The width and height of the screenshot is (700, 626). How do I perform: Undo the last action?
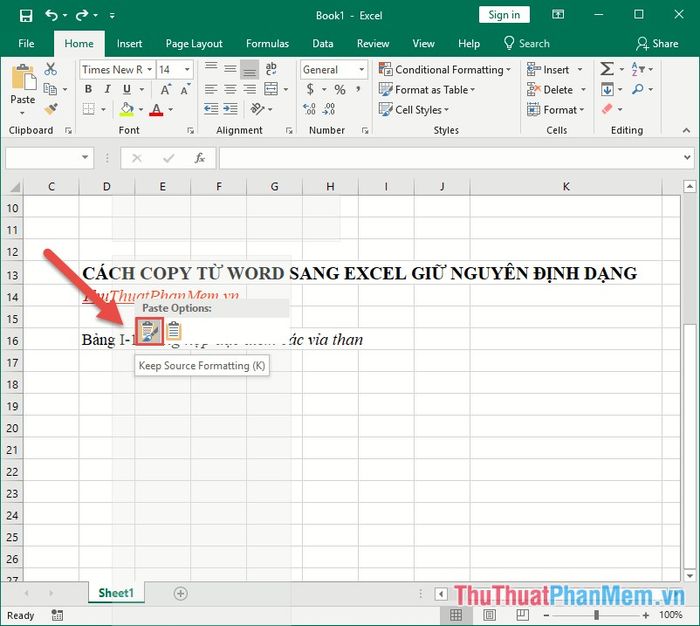(x=51, y=16)
